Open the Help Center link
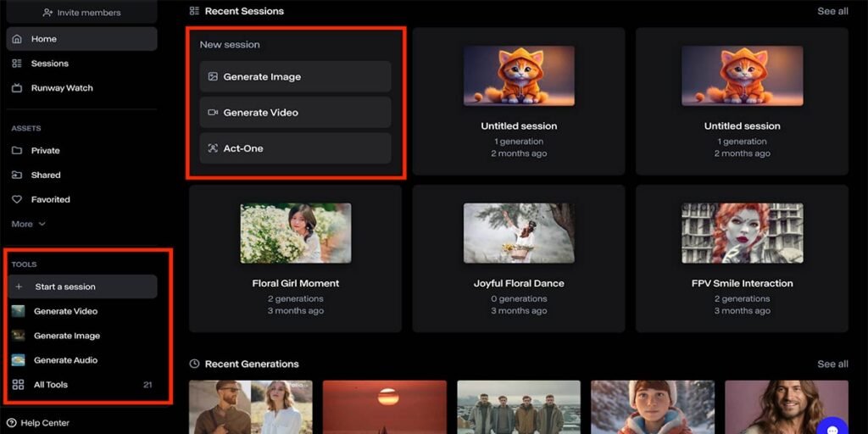The width and height of the screenshot is (868, 434). point(38,423)
